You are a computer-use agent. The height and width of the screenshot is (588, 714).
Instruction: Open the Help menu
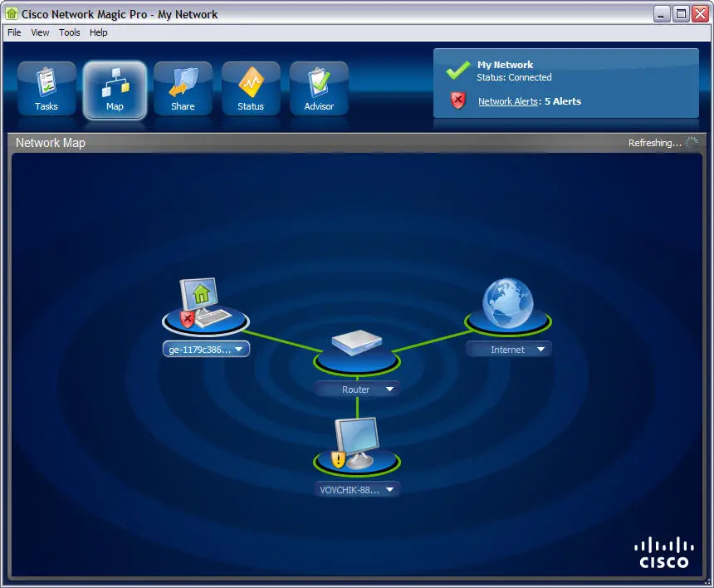click(98, 32)
